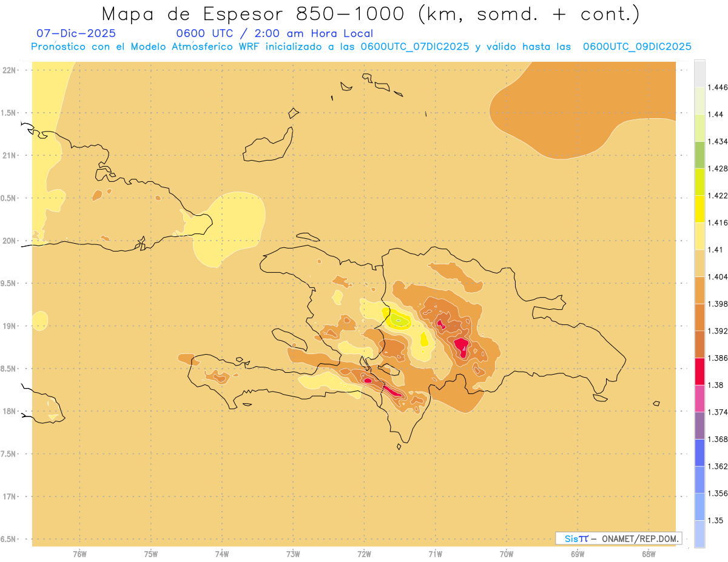Click the legend value '1.416'
The width and height of the screenshot is (728, 562).
point(717,222)
